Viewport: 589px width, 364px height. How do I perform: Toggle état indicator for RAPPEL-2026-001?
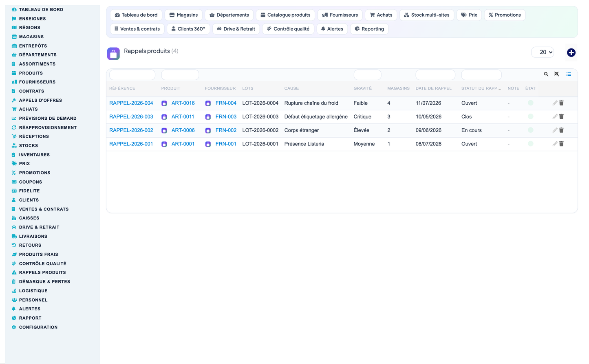(530, 144)
